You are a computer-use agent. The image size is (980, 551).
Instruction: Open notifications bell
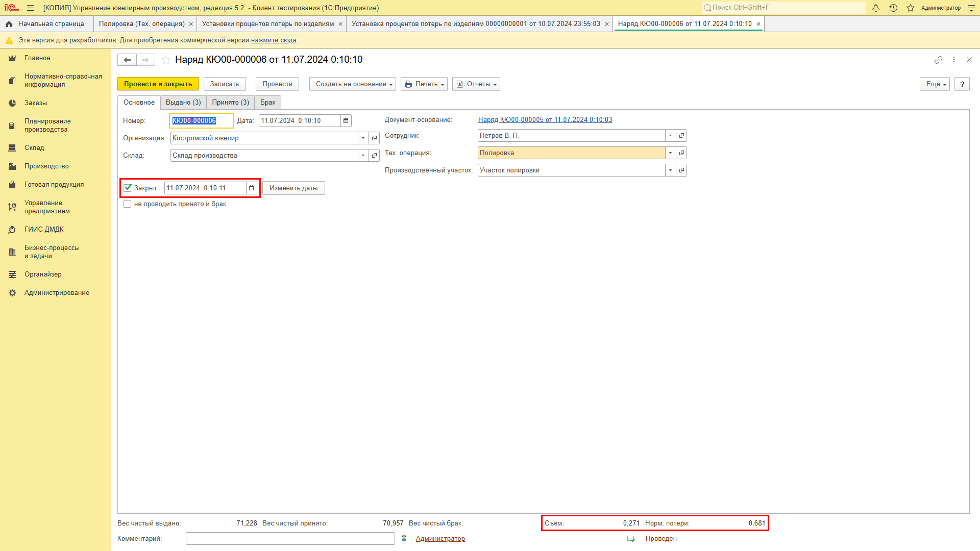tap(876, 8)
